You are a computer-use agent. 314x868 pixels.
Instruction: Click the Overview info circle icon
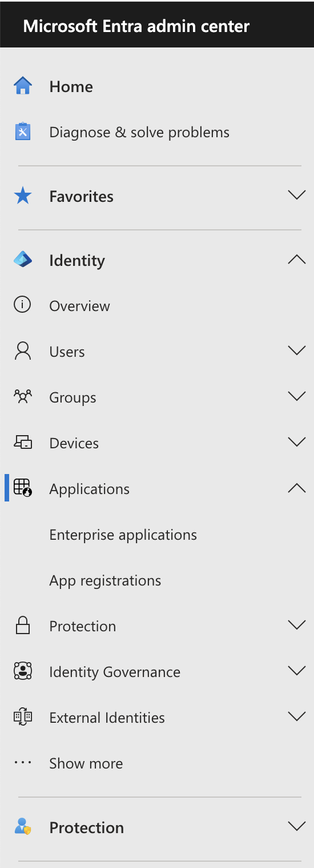(22, 305)
